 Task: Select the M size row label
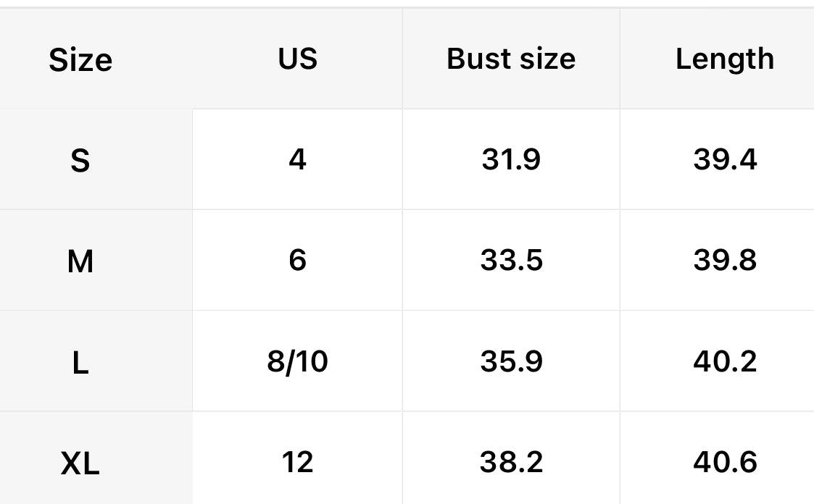pos(80,261)
